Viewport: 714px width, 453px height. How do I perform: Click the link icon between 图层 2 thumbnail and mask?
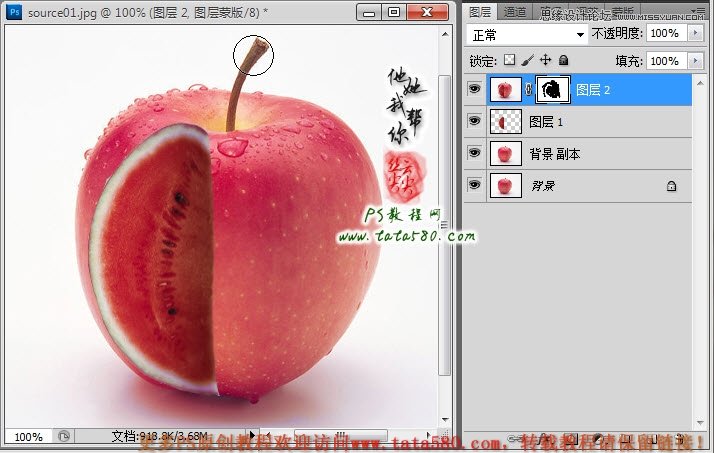528,89
